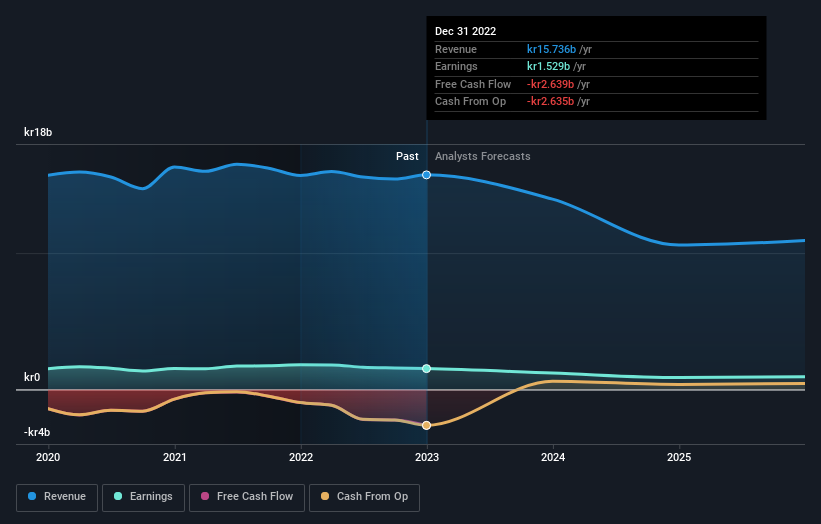Click the Cash From Op tooltip row label
821x524 pixels.
coord(470,102)
